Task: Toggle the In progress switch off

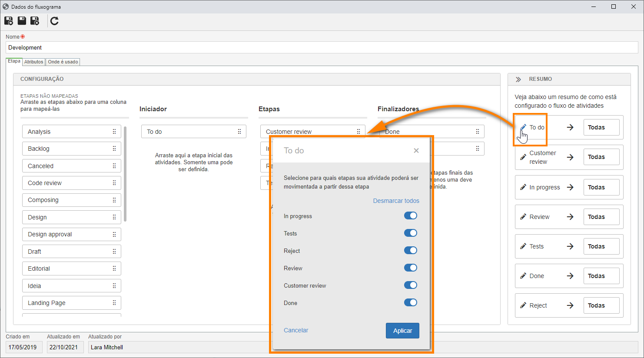Action: (411, 216)
